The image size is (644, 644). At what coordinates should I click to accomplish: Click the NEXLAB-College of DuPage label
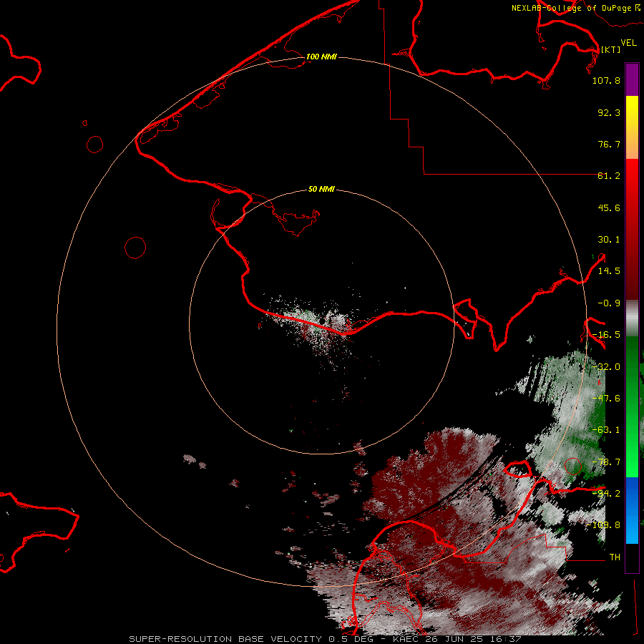coord(575,8)
